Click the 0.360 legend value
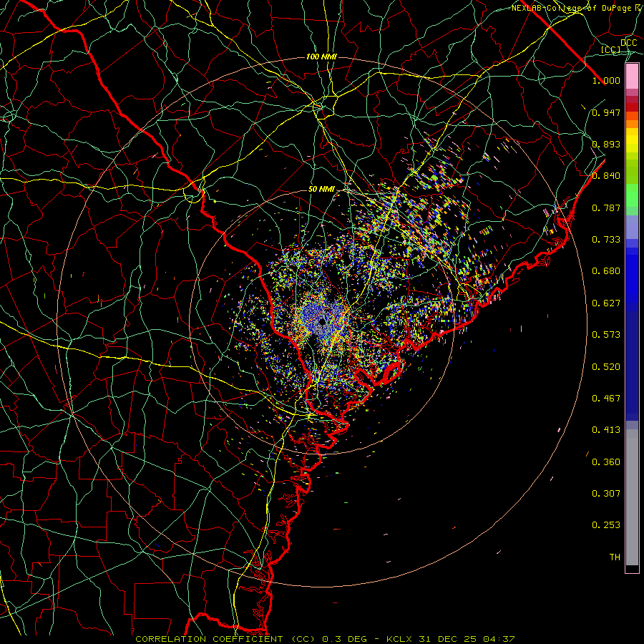Screen dimensions: 644x644 click(606, 462)
